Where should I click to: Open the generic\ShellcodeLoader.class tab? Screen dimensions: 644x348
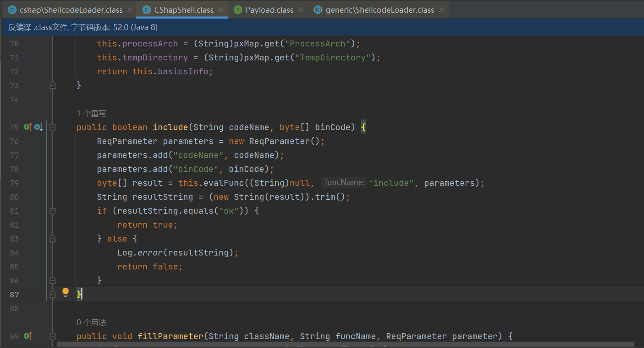[379, 10]
